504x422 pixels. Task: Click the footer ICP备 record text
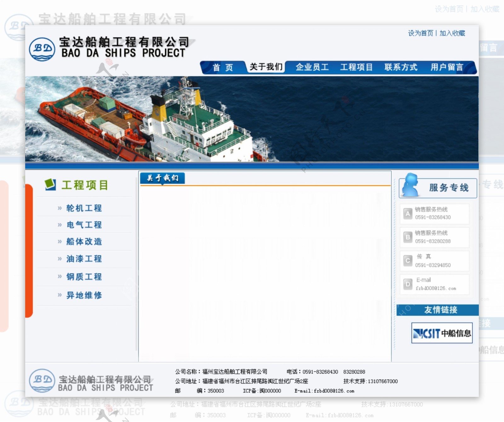262,391
